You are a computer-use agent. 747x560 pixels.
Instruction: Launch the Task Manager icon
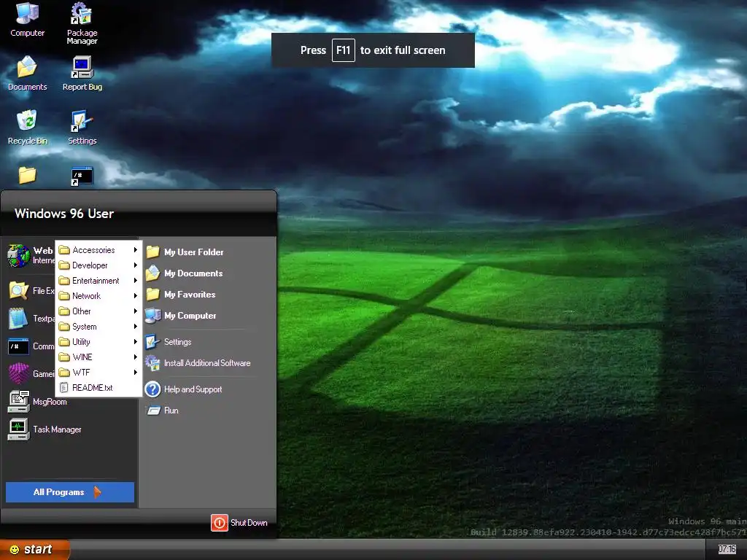[18, 429]
